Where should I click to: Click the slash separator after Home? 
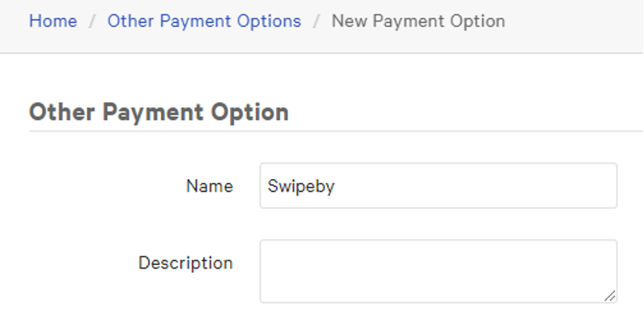[x=92, y=21]
